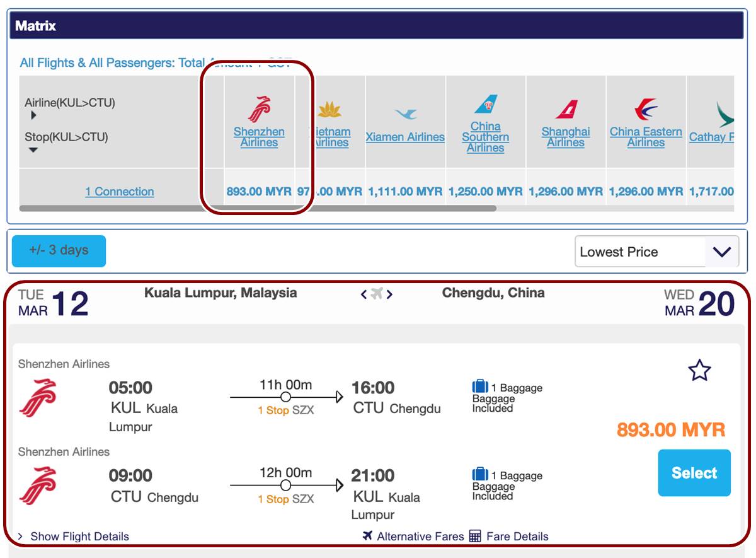Open the Lowest Price sort dropdown
756x558 pixels.
tap(656, 252)
